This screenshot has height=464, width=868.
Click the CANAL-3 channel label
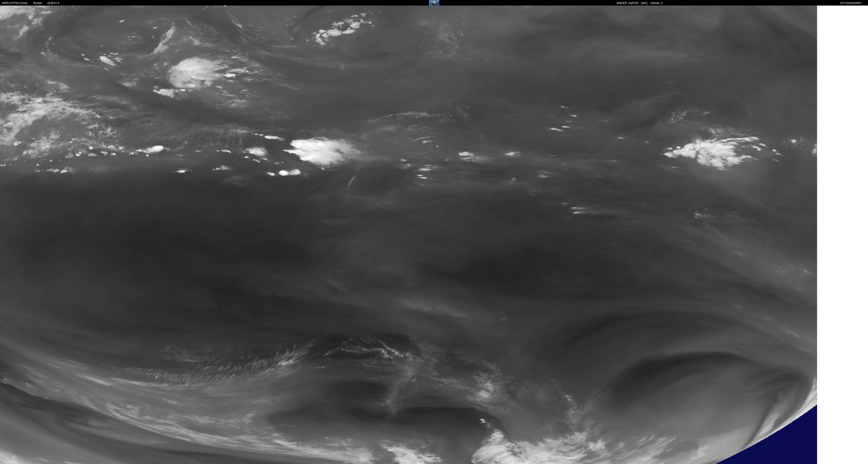656,3
